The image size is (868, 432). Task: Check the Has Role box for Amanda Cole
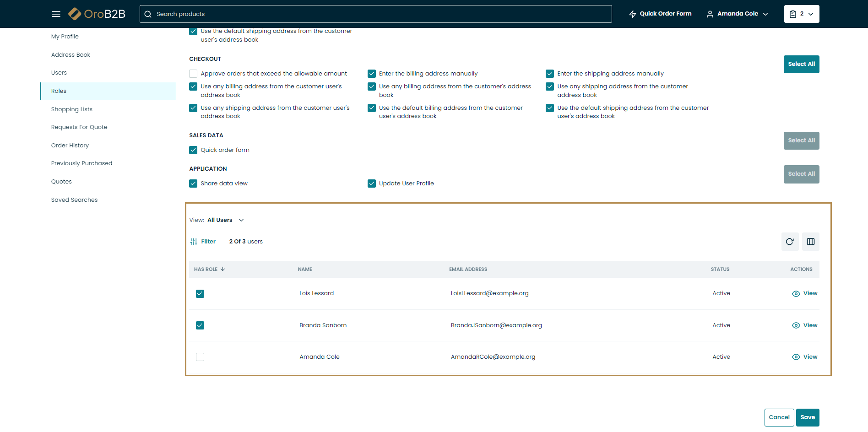200,357
